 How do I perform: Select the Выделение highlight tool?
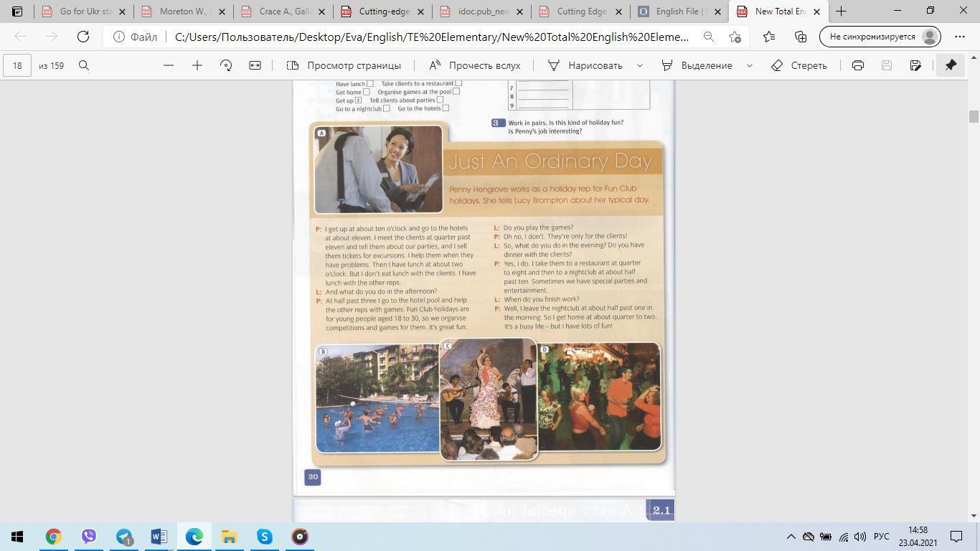click(x=697, y=65)
